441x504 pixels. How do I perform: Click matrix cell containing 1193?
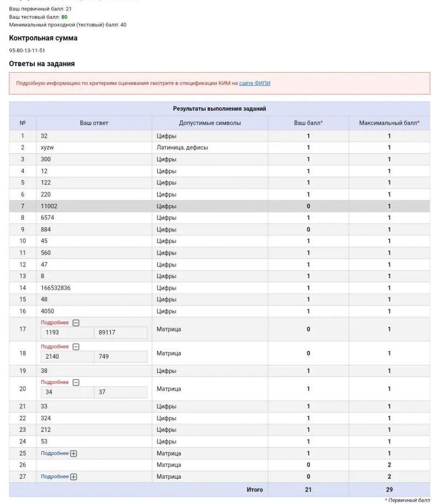[x=67, y=333]
